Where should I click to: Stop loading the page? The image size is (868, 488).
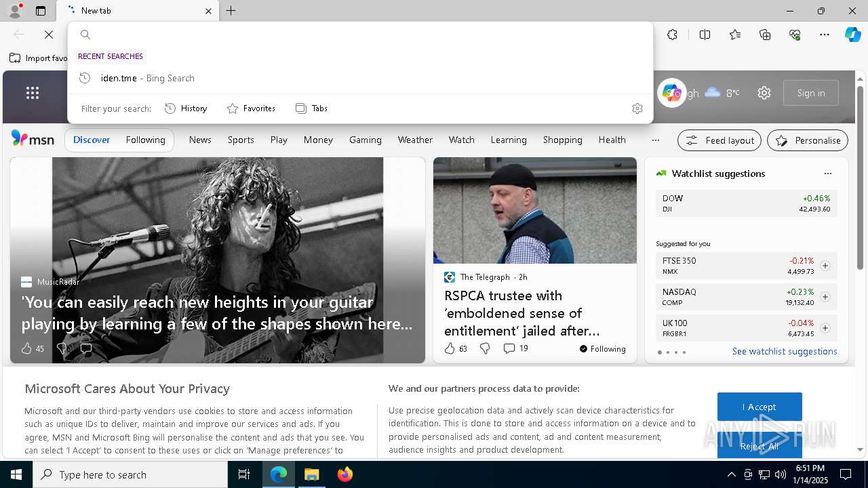tap(49, 35)
